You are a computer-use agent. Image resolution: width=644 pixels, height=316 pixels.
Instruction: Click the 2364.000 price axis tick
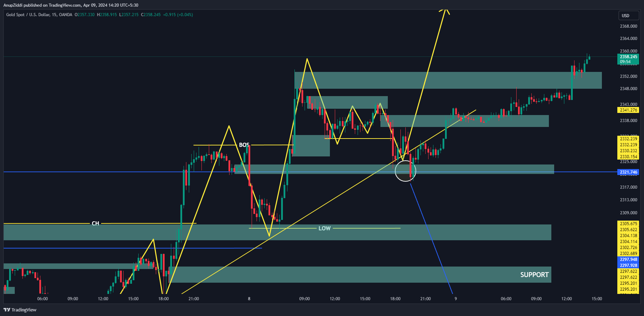[x=628, y=39]
